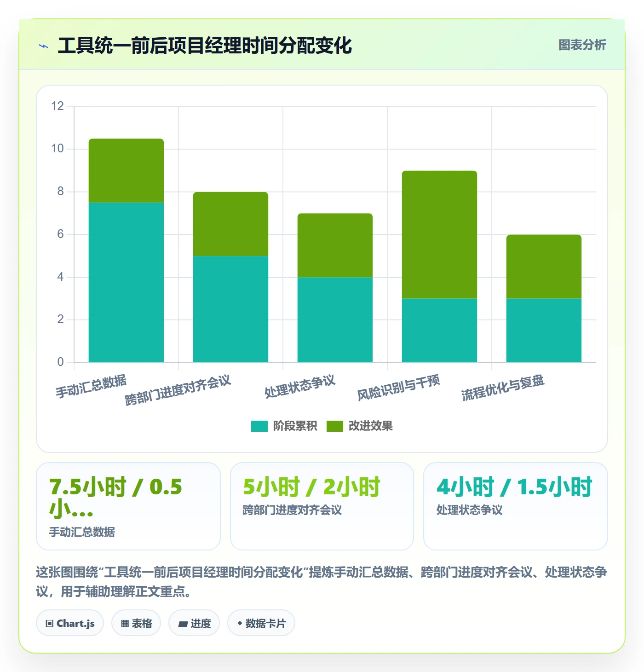
Task: Open the 5小时 / 2小时 data card
Action: click(x=322, y=506)
